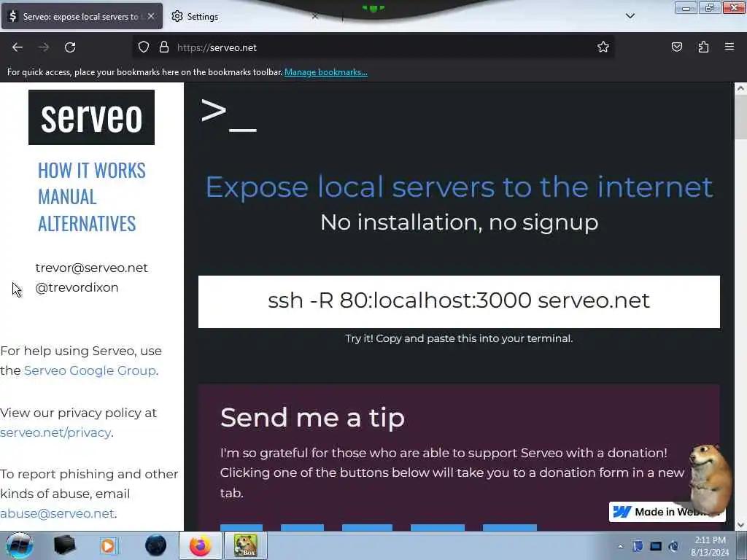747x560 pixels.
Task: Open the Serveo Google Group link
Action: coord(90,370)
